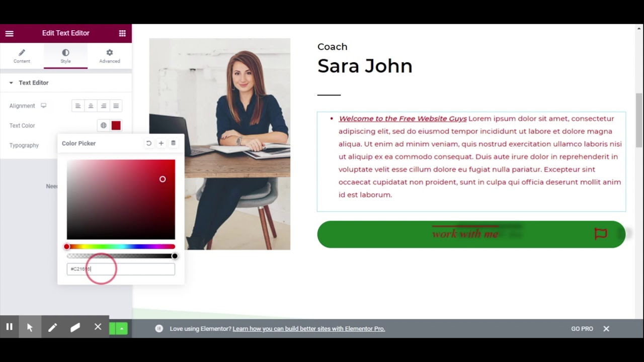Click the GO PRO button
Image resolution: width=644 pixels, height=362 pixels.
point(582,329)
